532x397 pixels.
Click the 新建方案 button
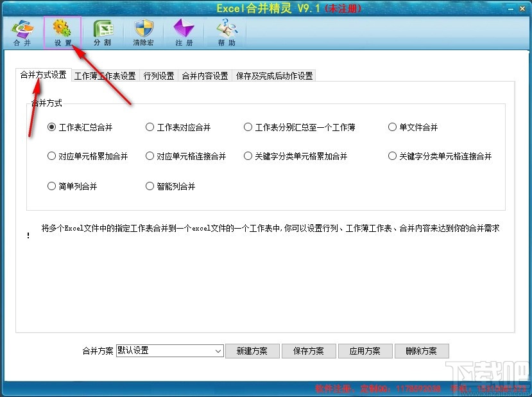click(x=252, y=351)
